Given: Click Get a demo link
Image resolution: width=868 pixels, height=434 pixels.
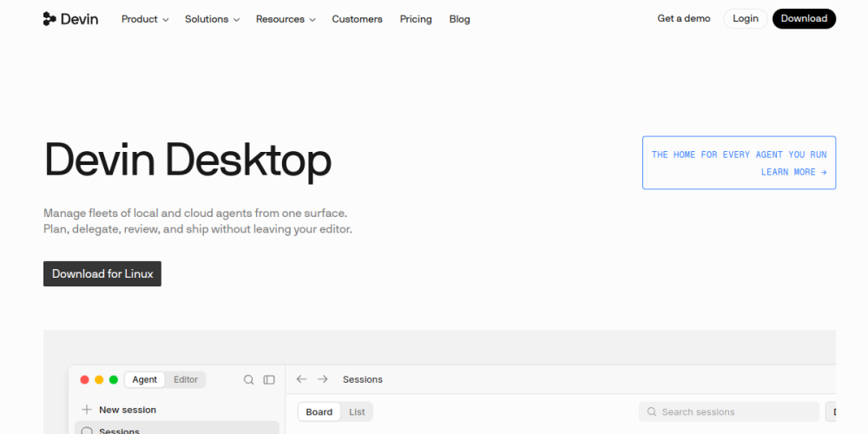Looking at the screenshot, I should (684, 18).
